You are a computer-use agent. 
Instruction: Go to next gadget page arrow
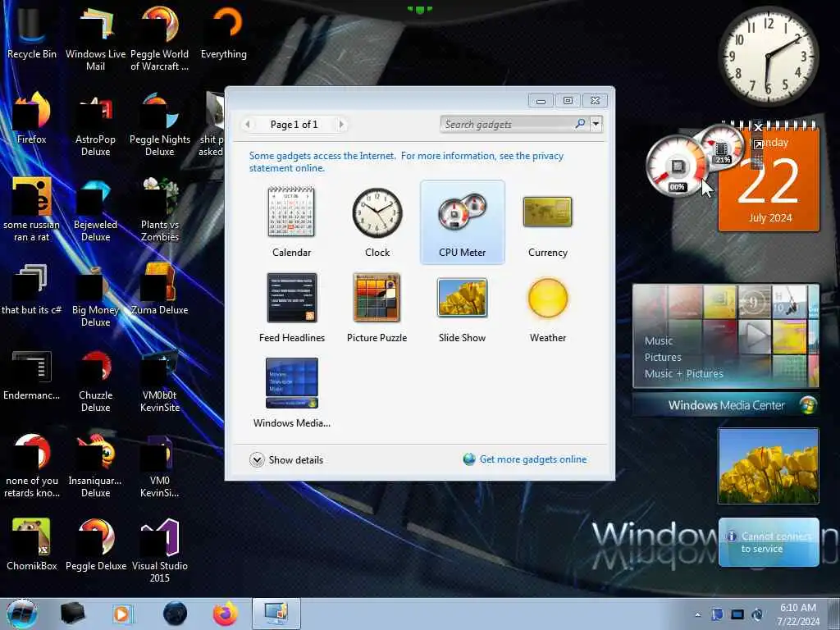tap(341, 125)
